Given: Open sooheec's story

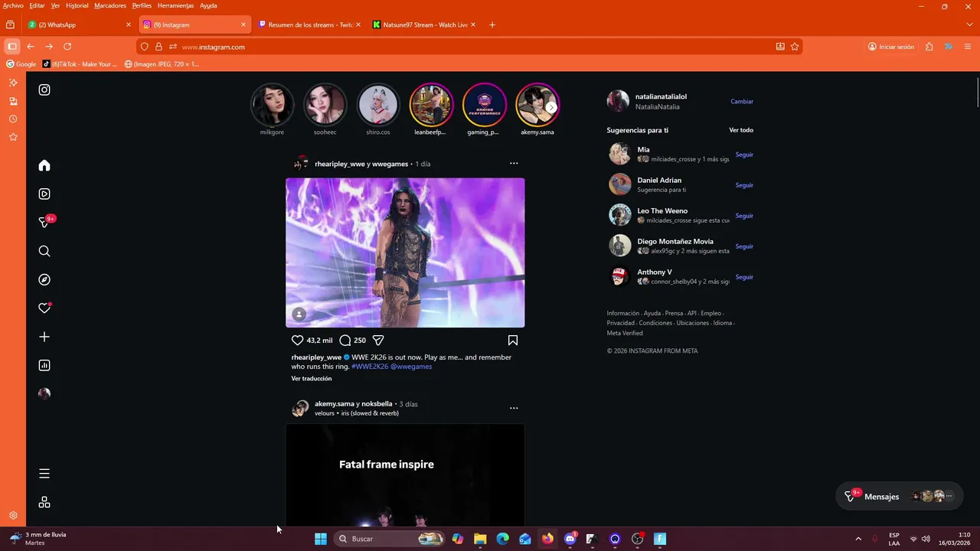Looking at the screenshot, I should (x=325, y=105).
